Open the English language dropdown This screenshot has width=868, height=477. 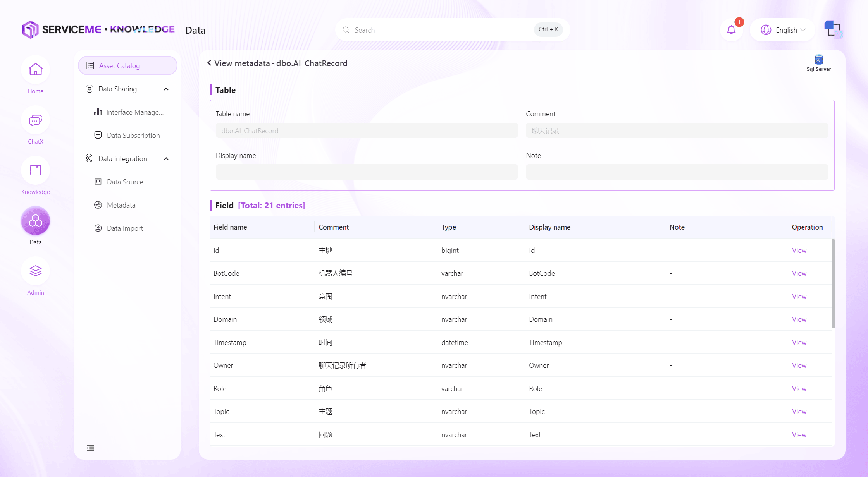(783, 30)
